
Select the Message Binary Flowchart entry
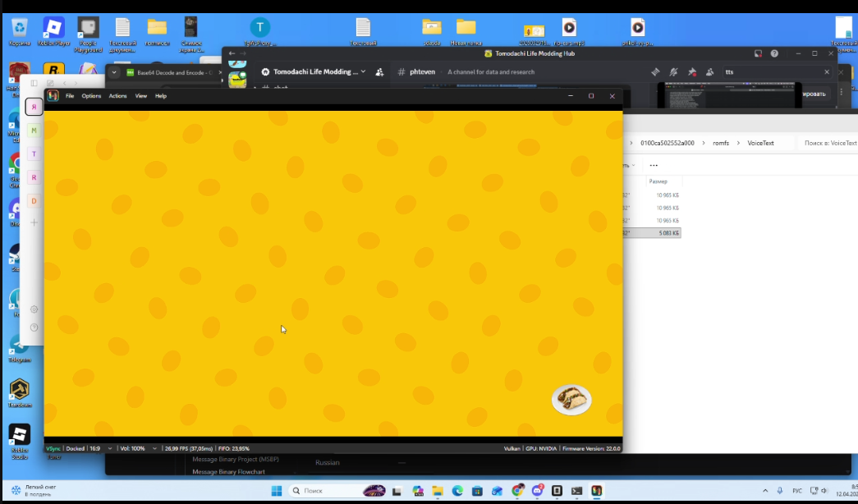point(228,471)
